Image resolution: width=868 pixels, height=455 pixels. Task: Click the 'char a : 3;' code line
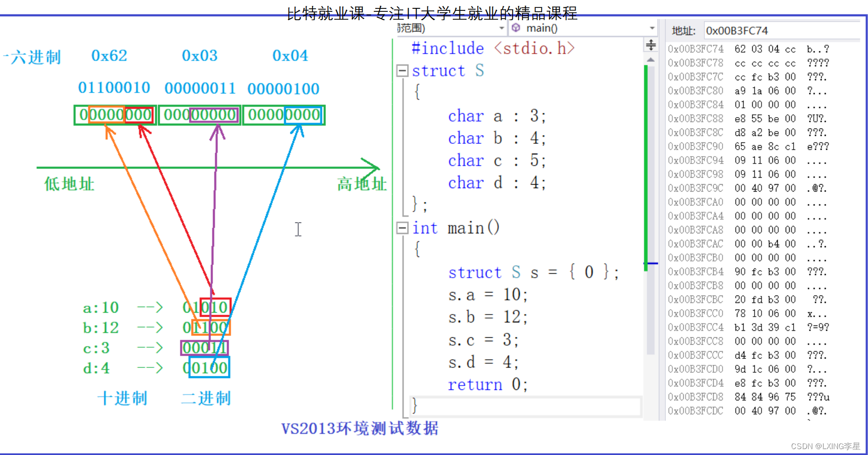497,116
